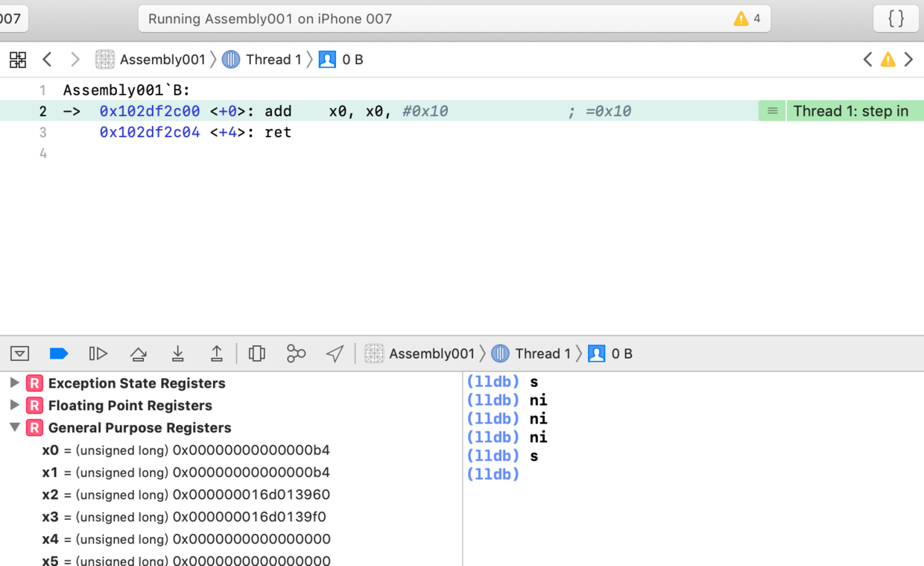The image size is (924, 566).
Task: Click the General Purpose Registers R badge
Action: [34, 428]
